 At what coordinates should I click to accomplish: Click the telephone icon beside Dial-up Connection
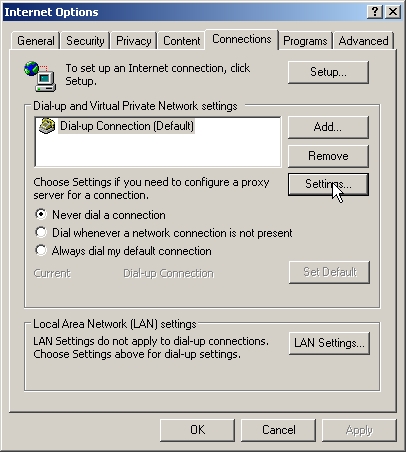[x=47, y=126]
